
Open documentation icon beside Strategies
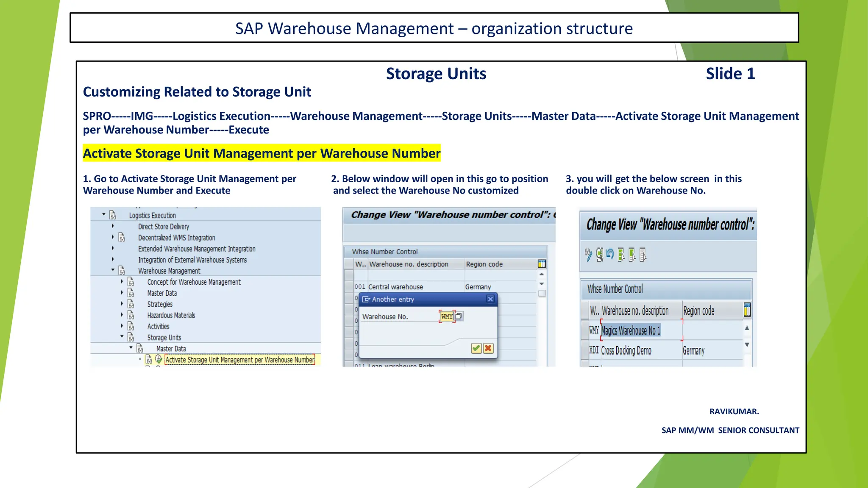(131, 304)
